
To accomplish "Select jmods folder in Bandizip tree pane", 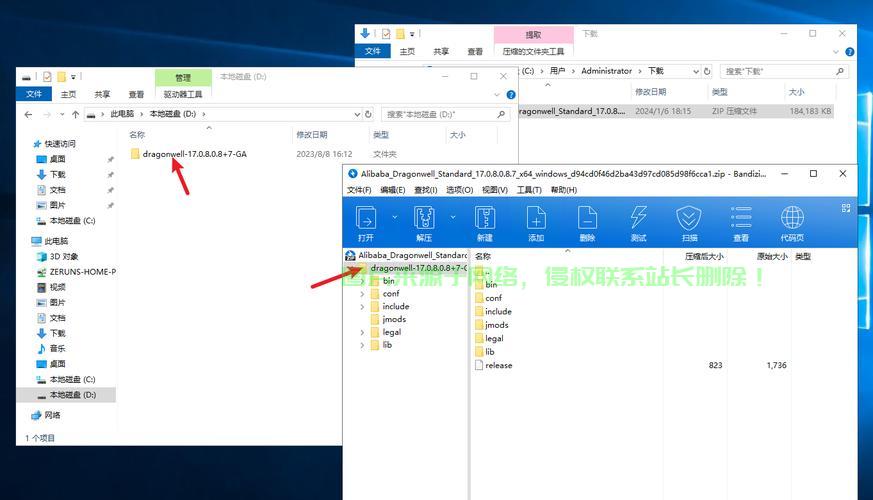I will 394,320.
